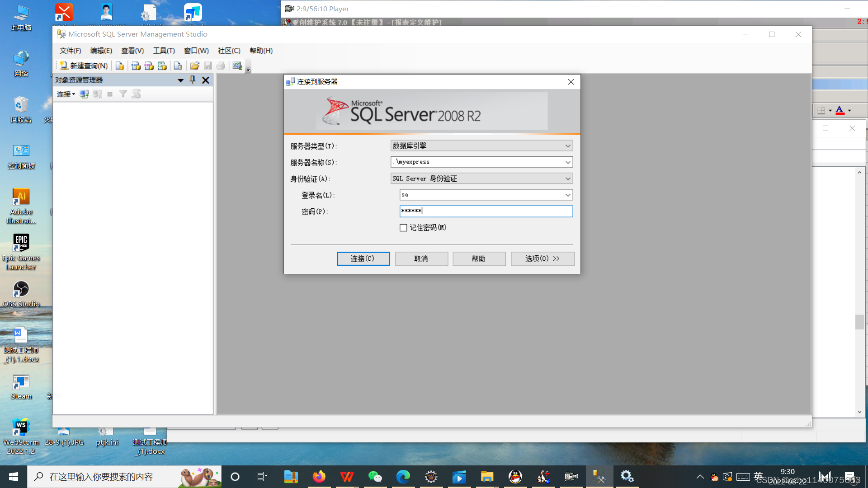Open Recycle Bin (回收站) desktop icon
This screenshot has height=488, width=868.
click(21, 110)
